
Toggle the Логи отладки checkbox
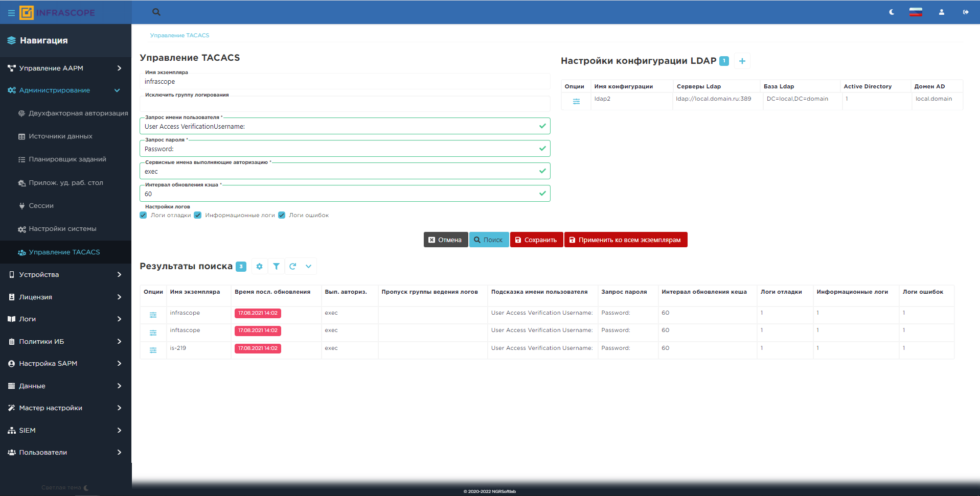pyautogui.click(x=143, y=215)
